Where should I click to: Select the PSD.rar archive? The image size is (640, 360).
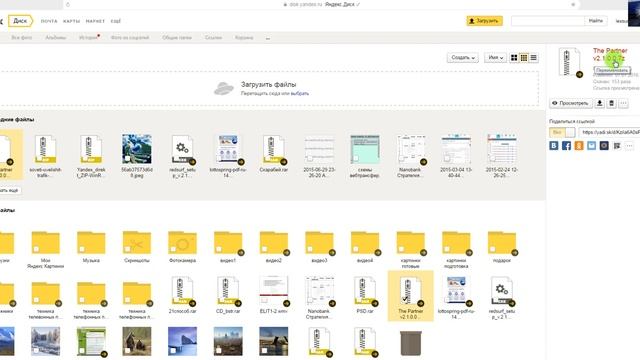(365, 296)
